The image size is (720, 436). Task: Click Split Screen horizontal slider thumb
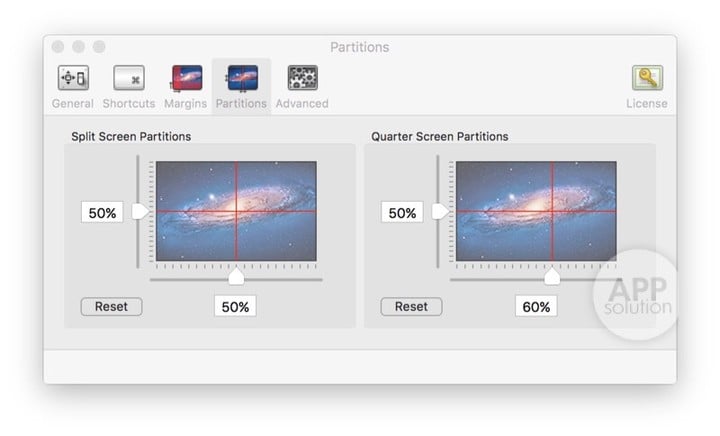(x=236, y=275)
